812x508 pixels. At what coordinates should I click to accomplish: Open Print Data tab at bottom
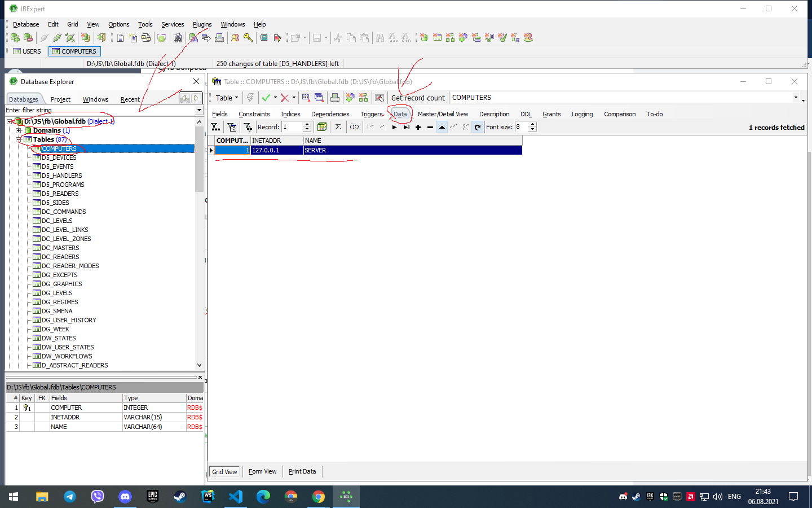click(302, 472)
